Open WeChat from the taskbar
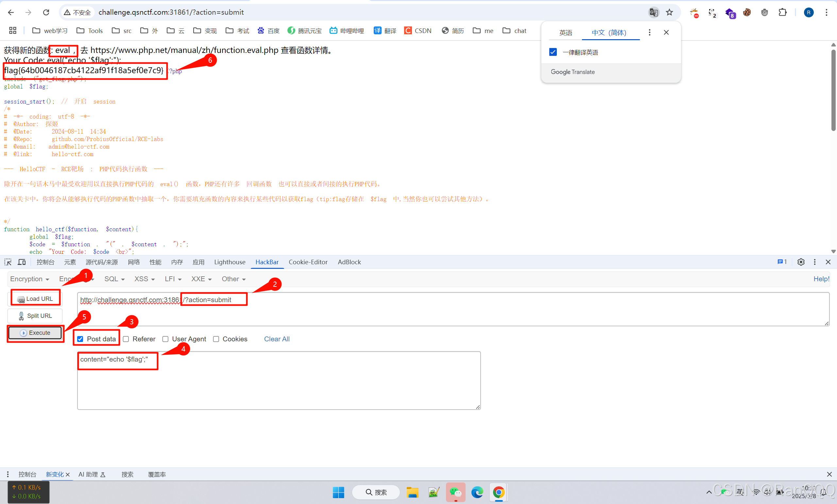 tap(455, 493)
